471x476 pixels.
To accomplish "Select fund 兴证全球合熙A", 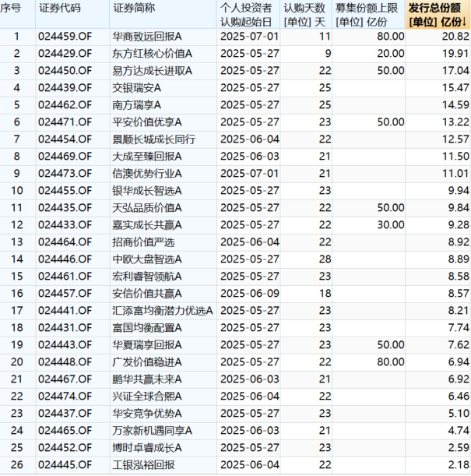I will [x=147, y=397].
